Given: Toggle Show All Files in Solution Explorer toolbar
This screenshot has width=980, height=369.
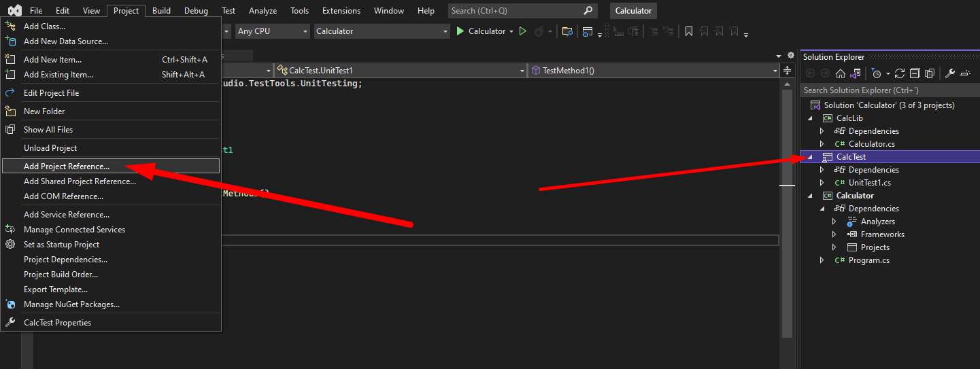Looking at the screenshot, I should point(930,73).
